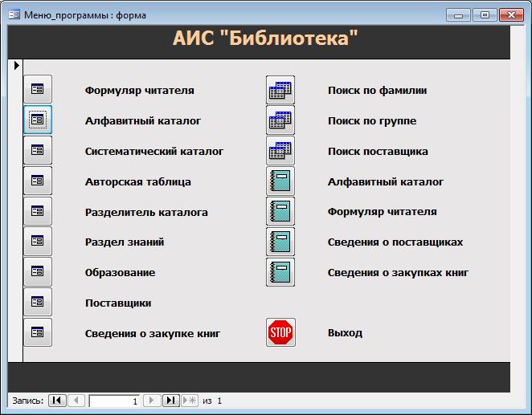Run the Поиск поставщика query icon
Viewport: 532px width, 415px height.
(280, 150)
